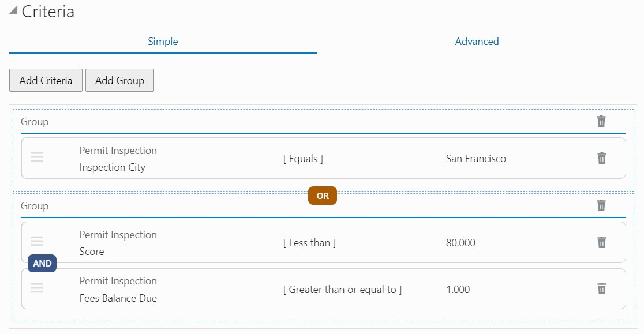The image size is (644, 334).
Task: Switch to the Simple tab
Action: click(x=163, y=42)
